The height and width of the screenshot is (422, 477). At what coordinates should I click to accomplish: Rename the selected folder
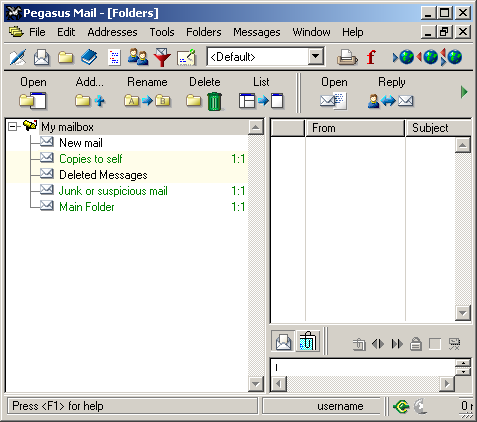click(147, 93)
